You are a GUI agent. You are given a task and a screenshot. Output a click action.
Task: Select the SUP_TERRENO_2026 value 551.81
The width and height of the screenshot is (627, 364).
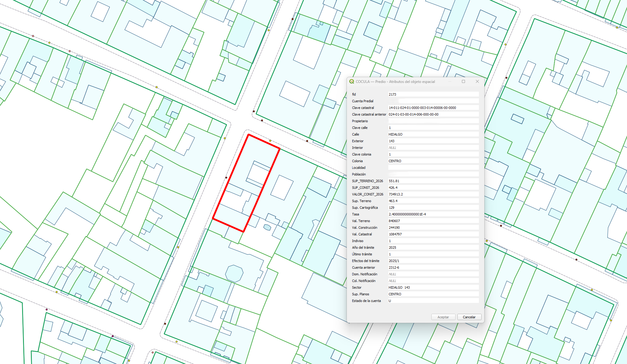433,181
